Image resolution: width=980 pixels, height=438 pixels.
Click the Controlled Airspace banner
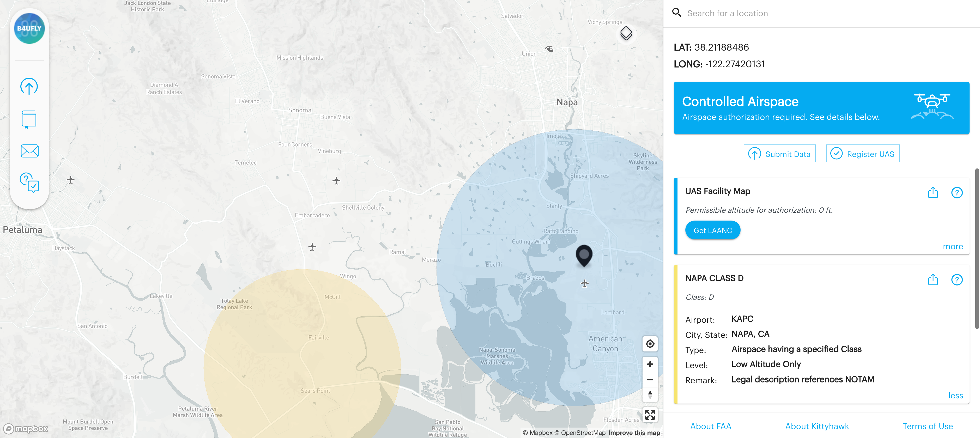click(x=821, y=108)
